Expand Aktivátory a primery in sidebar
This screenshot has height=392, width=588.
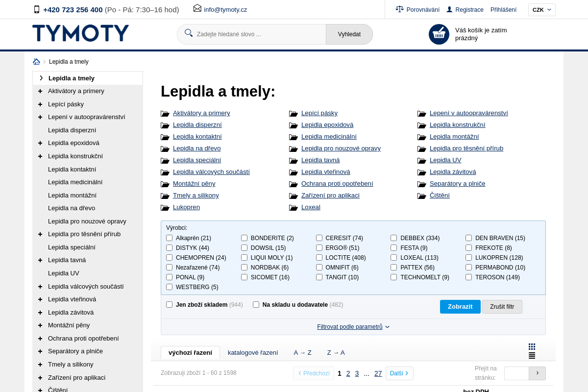40,91
